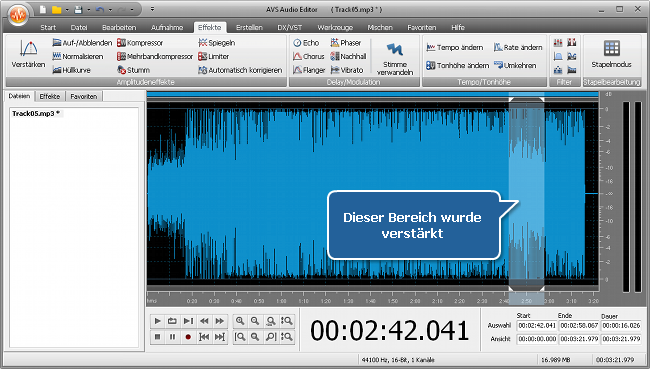
Task: Apply the Limiter effect
Action: [x=213, y=56]
